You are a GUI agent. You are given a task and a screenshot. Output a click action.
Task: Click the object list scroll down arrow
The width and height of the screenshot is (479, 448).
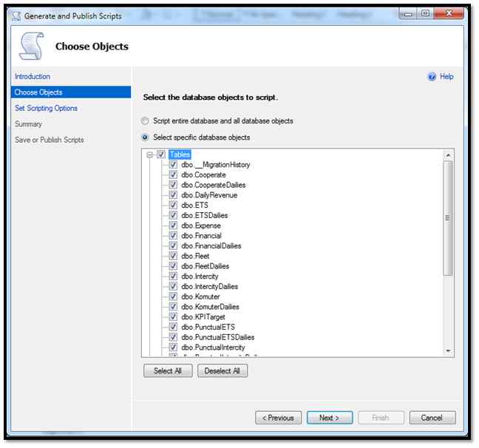coord(448,351)
